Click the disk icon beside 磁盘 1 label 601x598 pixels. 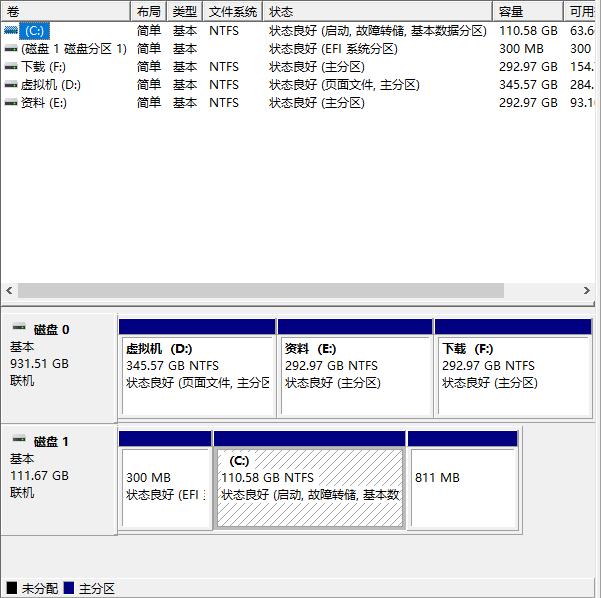19,439
